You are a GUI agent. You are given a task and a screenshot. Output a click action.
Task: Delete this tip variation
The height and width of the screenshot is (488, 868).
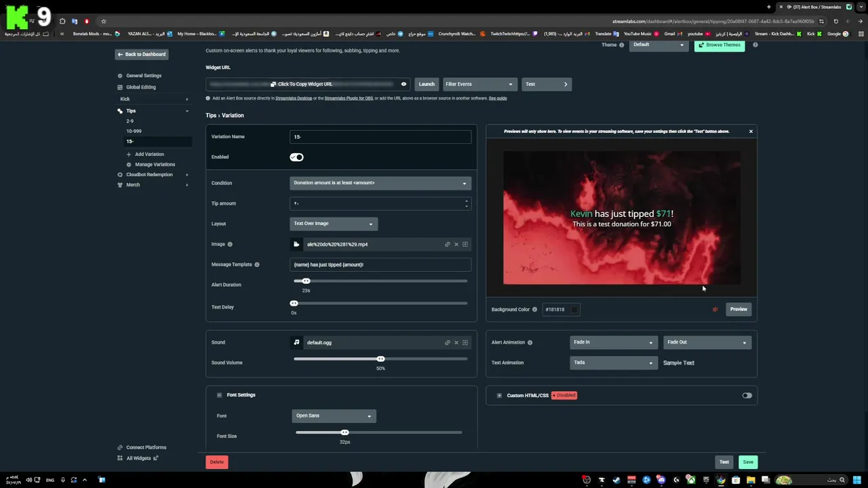[217, 462]
